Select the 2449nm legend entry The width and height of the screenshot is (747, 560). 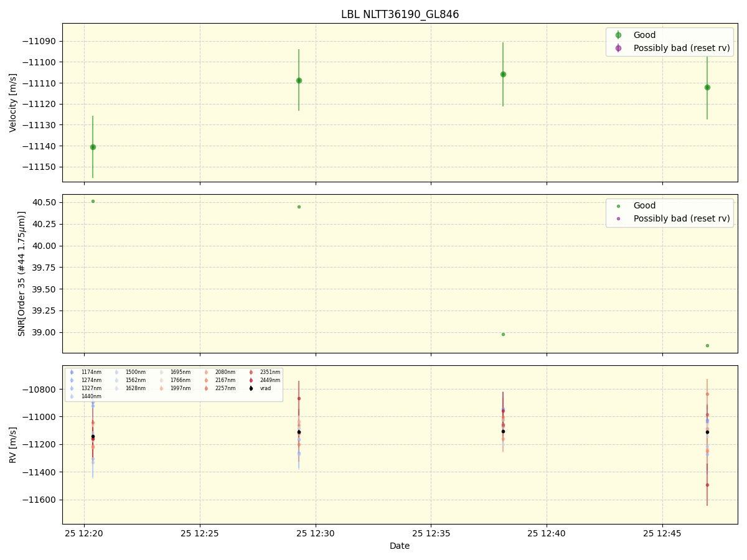264,380
